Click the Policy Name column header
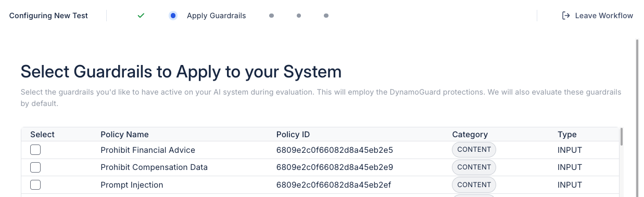644x197 pixels. [x=124, y=134]
